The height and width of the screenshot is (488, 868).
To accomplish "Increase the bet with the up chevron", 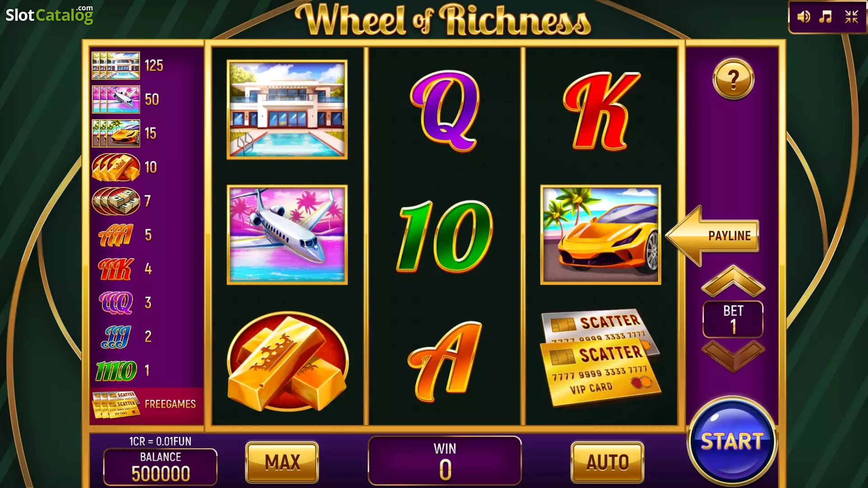I will (733, 281).
